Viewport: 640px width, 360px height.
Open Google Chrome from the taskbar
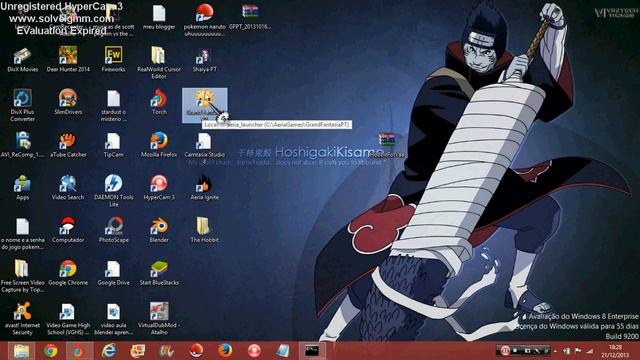pos(51,351)
